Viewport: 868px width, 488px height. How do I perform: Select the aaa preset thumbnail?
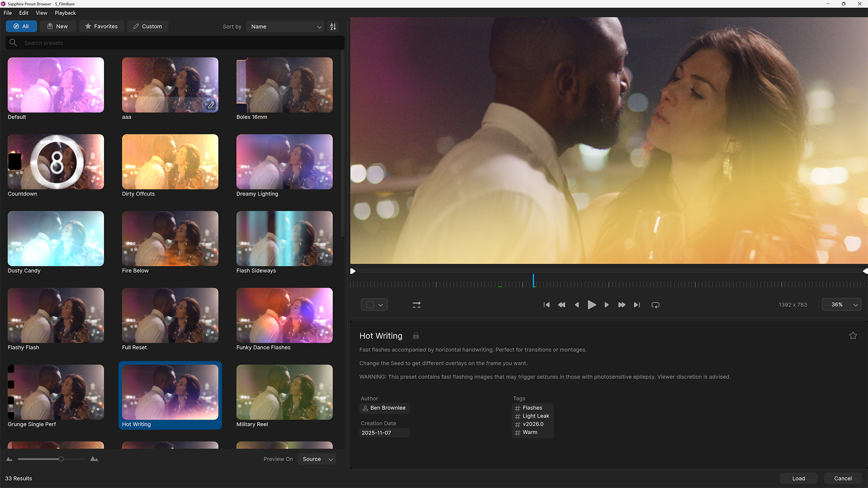click(170, 85)
